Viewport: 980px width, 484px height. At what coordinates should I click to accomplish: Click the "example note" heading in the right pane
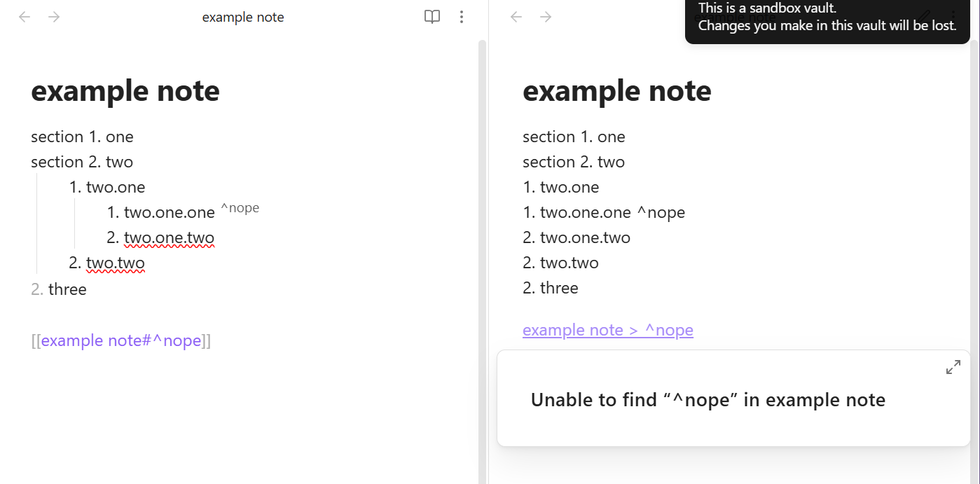(x=616, y=91)
